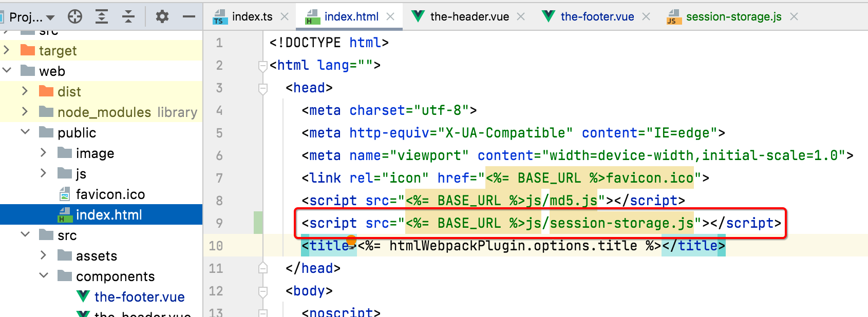Click the orange intention bulb on line 10
This screenshot has height=317, width=868.
click(351, 240)
